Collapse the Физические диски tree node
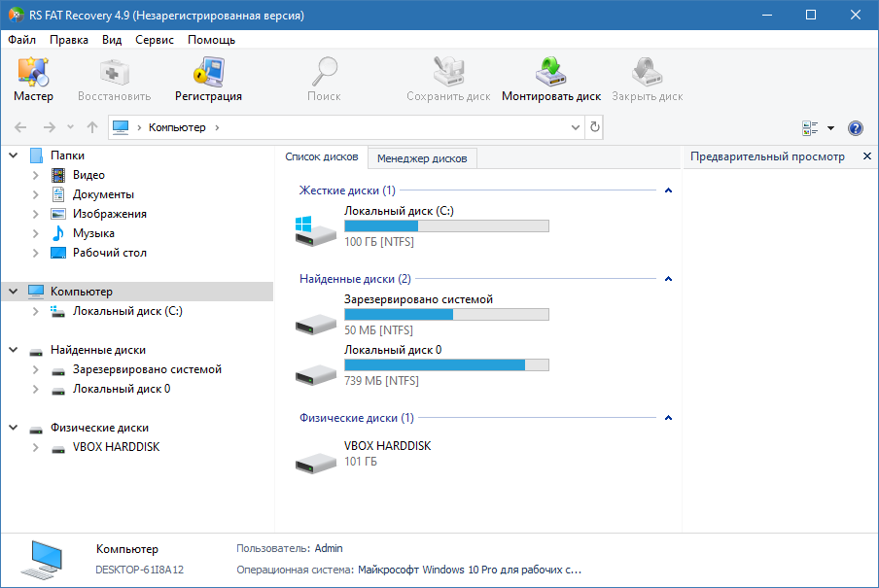This screenshot has height=588, width=879. click(14, 428)
